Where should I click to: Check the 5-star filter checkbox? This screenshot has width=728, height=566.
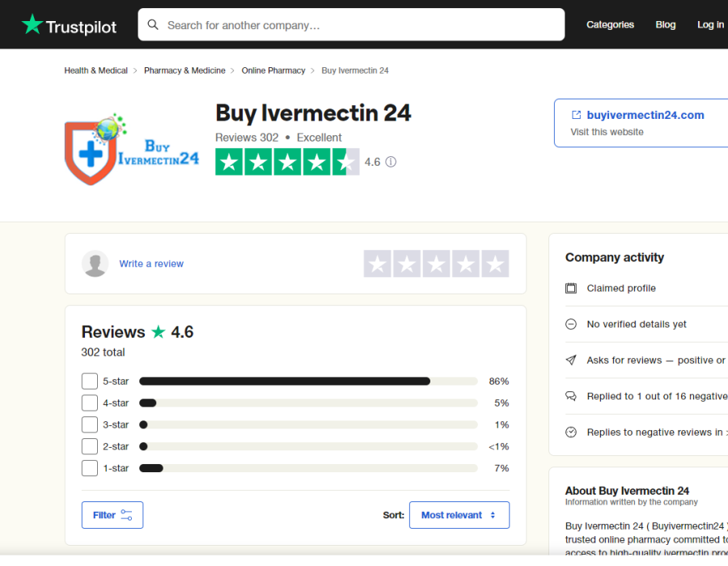click(90, 381)
